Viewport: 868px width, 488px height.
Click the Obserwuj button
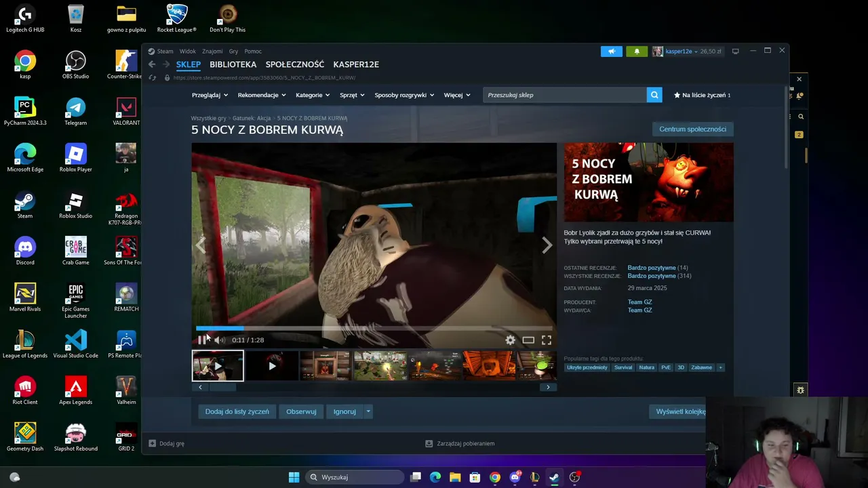(x=301, y=411)
